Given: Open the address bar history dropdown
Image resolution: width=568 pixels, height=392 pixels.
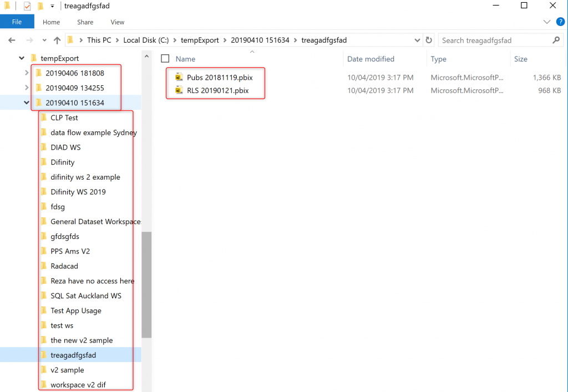Looking at the screenshot, I should 417,40.
